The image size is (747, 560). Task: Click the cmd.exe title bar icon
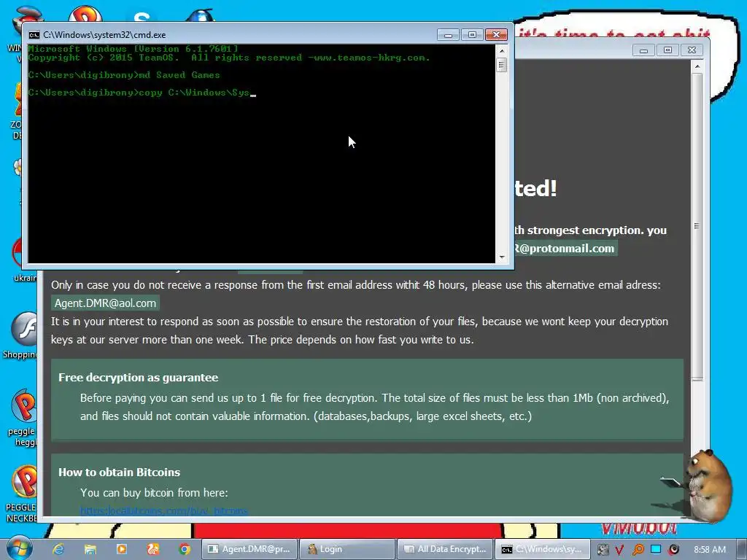pos(34,35)
